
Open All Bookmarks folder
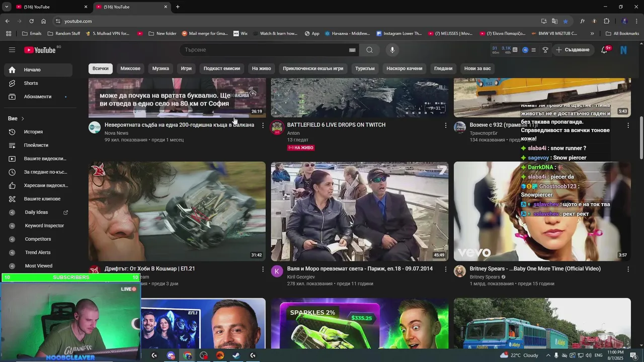click(x=622, y=34)
